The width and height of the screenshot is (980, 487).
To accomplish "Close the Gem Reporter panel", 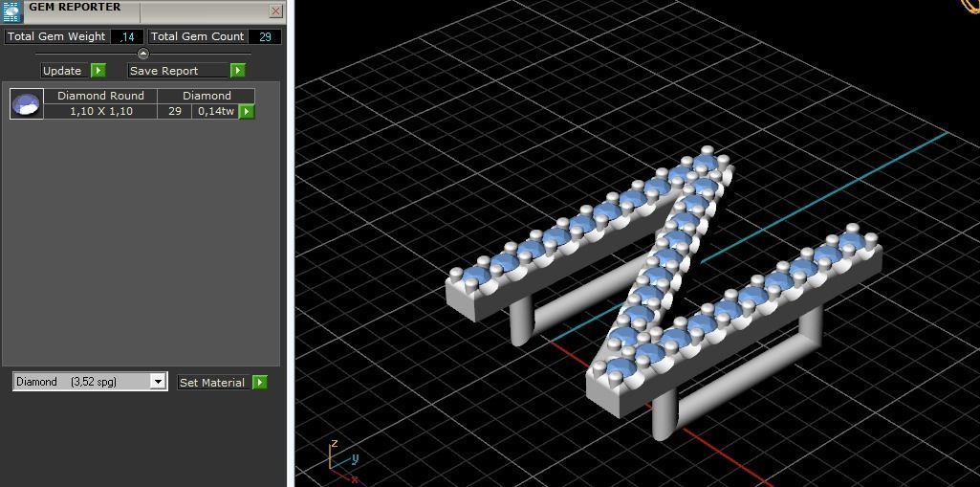I will (275, 11).
